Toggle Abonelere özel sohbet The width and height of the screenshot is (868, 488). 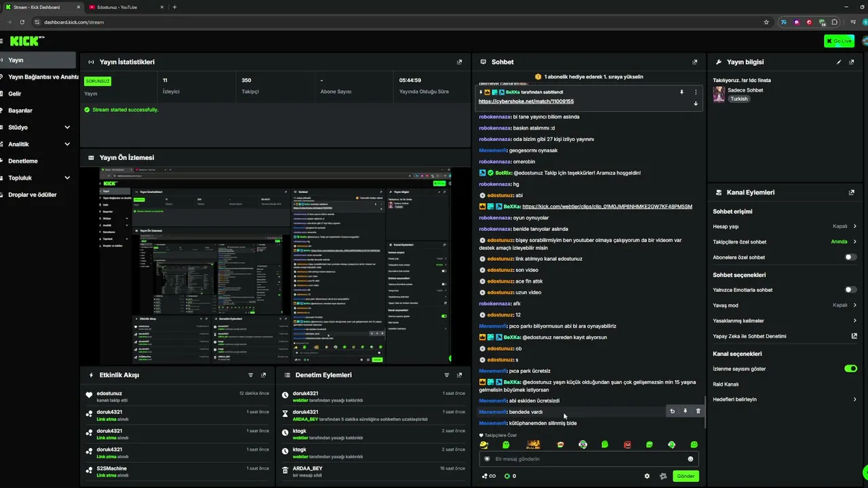coord(850,257)
